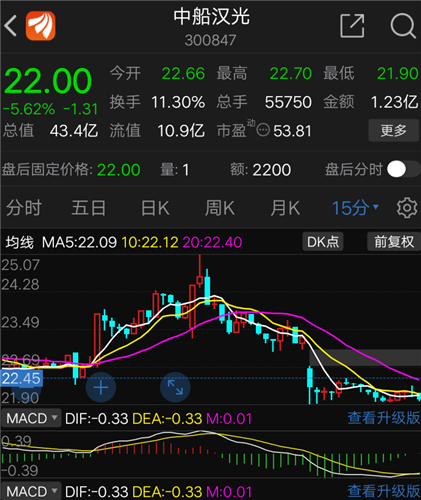Tap the 总手 55750 value

tap(288, 102)
